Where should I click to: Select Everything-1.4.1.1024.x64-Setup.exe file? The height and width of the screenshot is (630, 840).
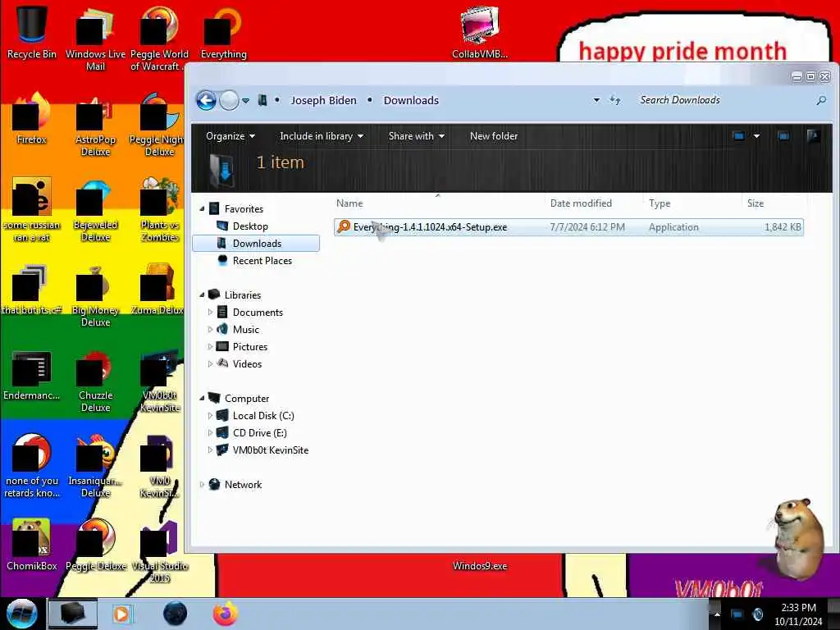coord(568,227)
